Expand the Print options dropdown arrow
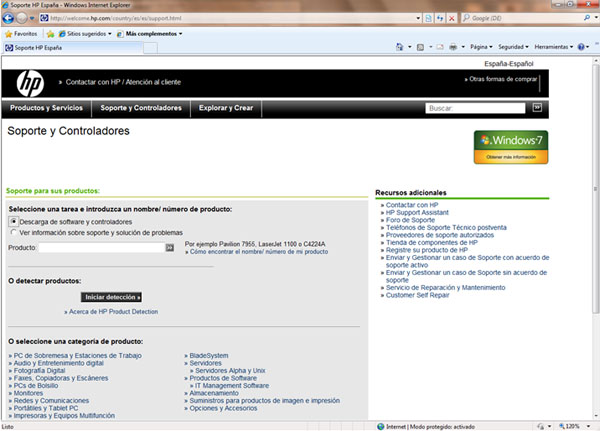 click(x=463, y=47)
